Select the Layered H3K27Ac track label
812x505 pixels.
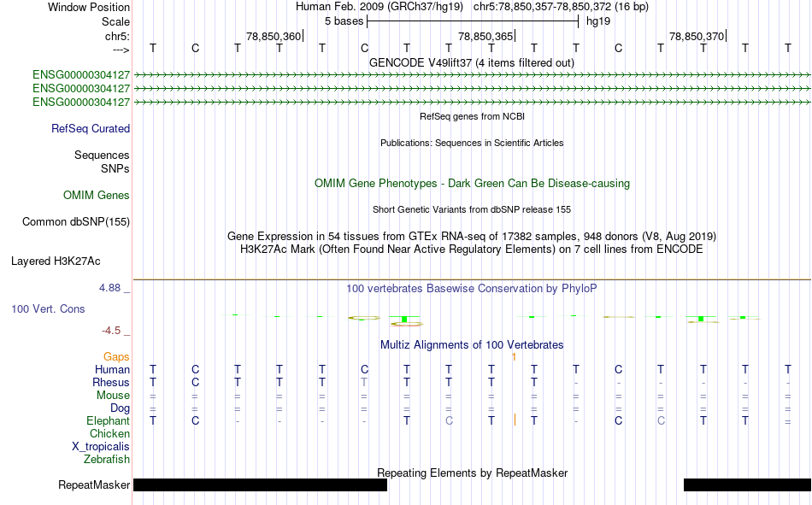coord(56,261)
